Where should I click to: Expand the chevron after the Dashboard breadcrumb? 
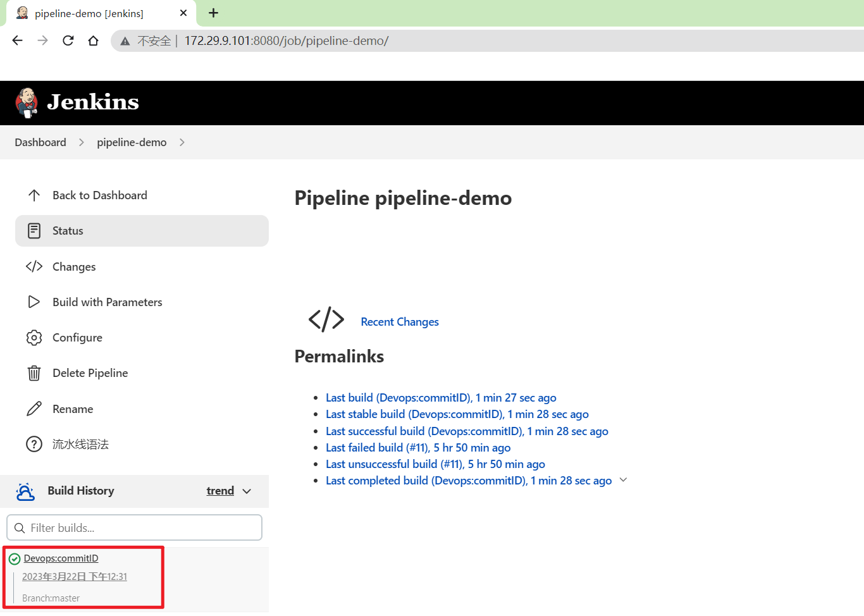[82, 142]
